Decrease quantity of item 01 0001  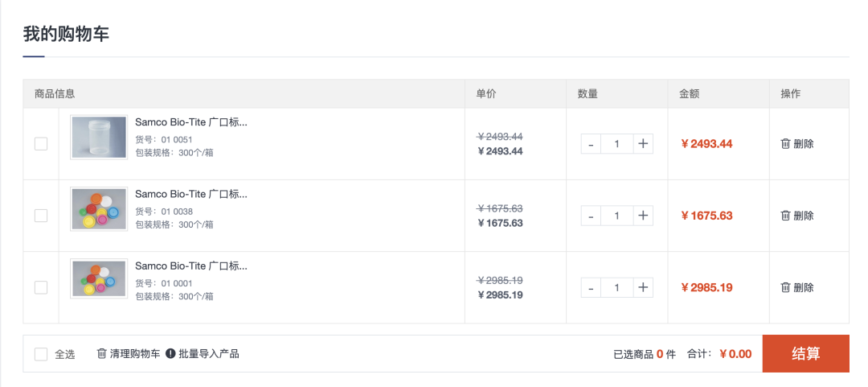(x=591, y=287)
